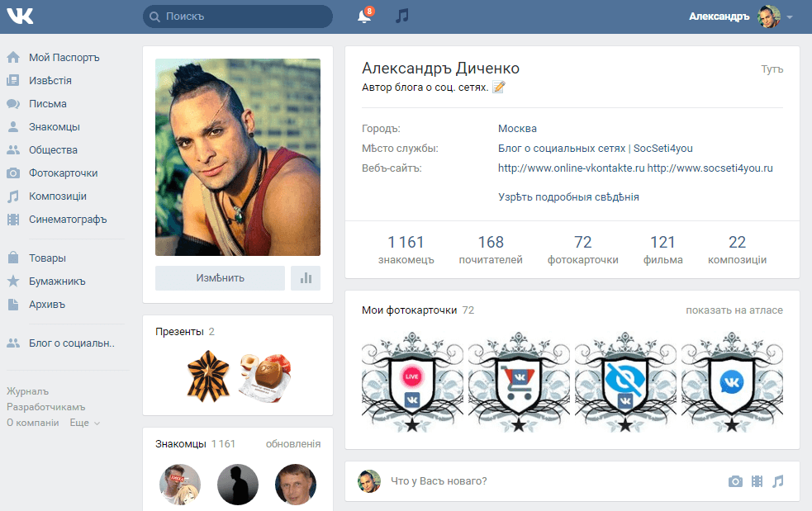
Task: Expand Узрѣть подробныя свѣдѣнія section
Action: (x=568, y=196)
